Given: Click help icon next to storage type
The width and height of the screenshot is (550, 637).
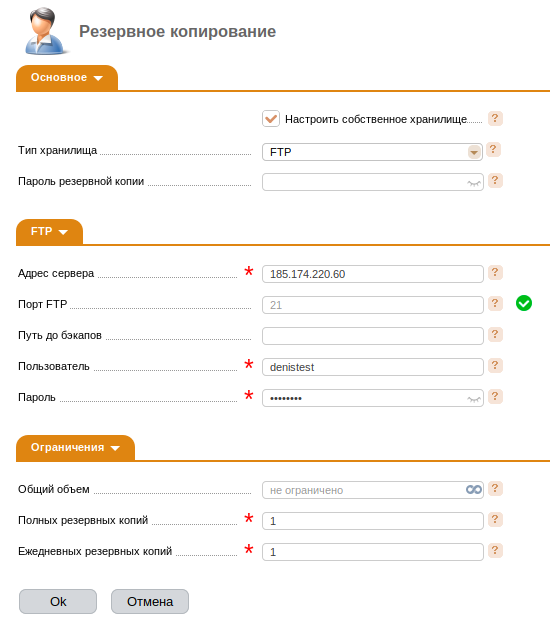Looking at the screenshot, I should pos(493,150).
